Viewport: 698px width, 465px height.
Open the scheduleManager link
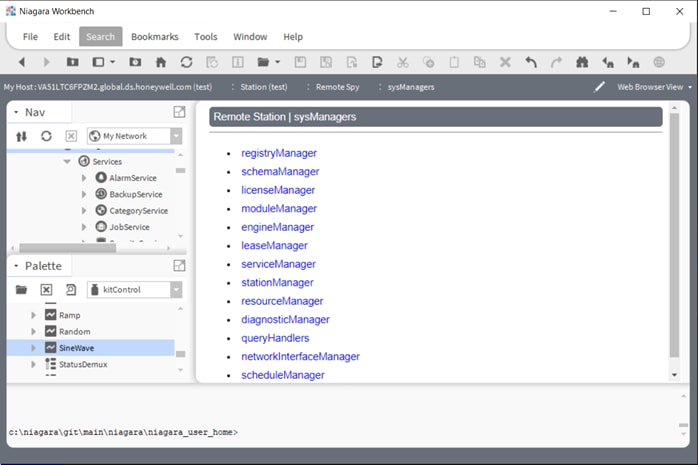(x=283, y=376)
